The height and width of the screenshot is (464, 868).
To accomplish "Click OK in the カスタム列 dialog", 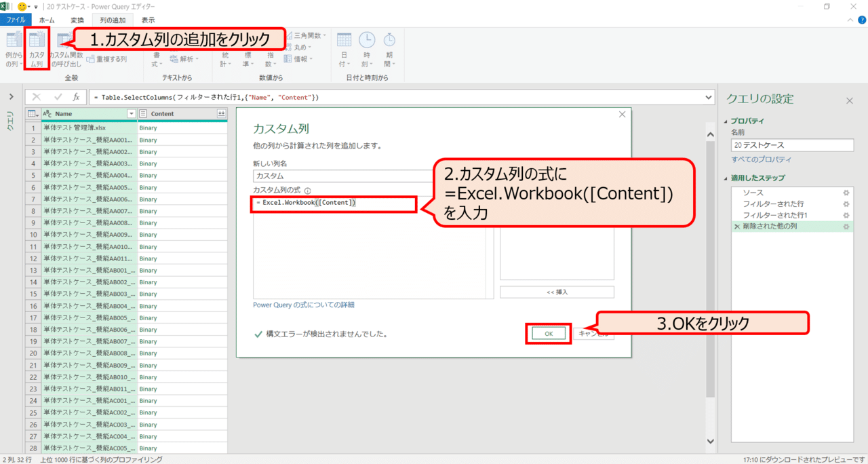I will [549, 333].
